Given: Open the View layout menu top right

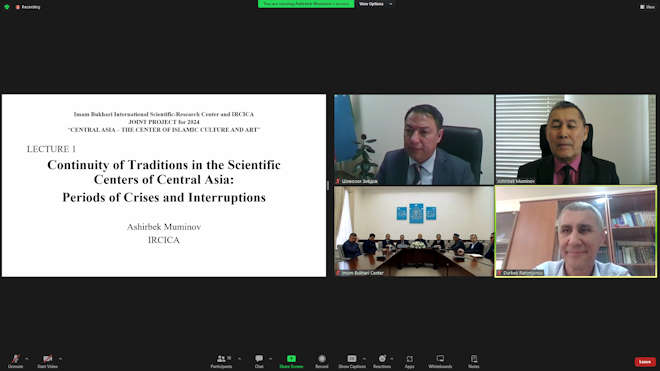Looking at the screenshot, I should [x=647, y=7].
